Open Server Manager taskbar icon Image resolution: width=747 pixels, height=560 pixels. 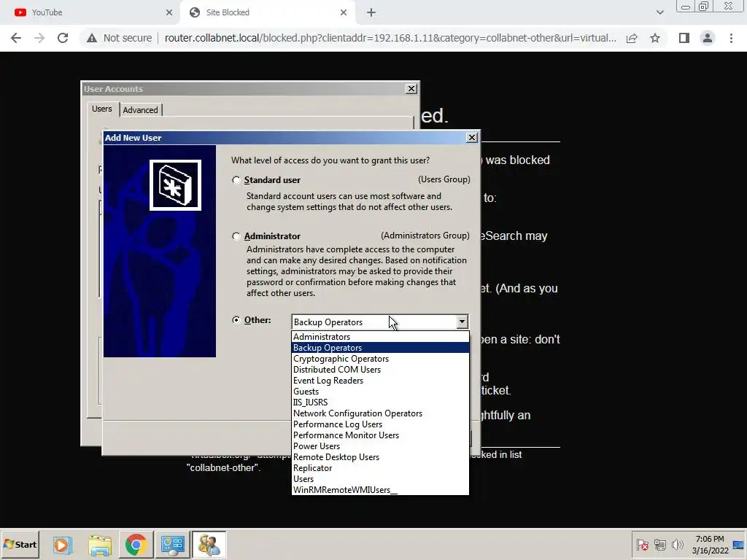click(x=172, y=544)
